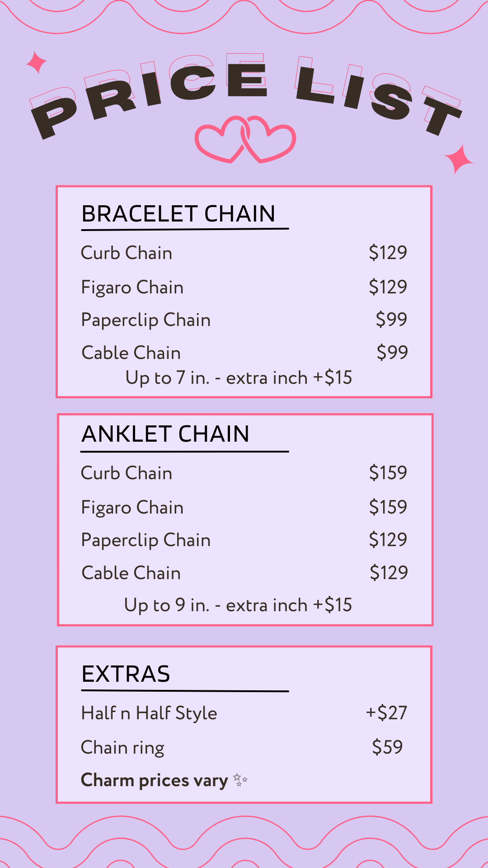This screenshot has height=868, width=488.
Task: Click bracelet Paperclip Chain label
Action: (x=145, y=320)
